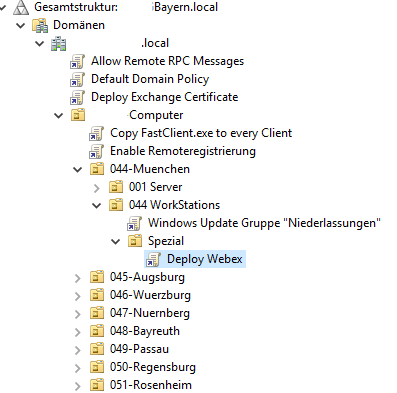Image resolution: width=397 pixels, height=393 pixels.
Task: Select the 049-Passau label
Action: coord(139,349)
